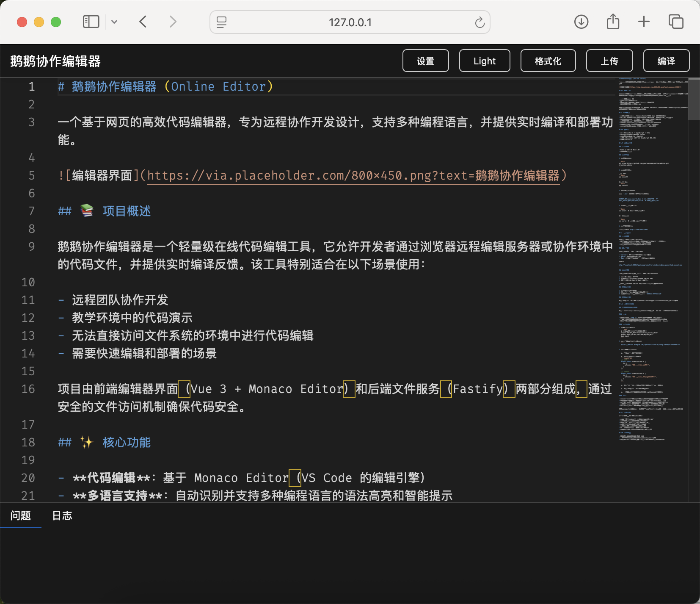The height and width of the screenshot is (604, 700).
Task: Click the 上传 upload button
Action: (609, 61)
